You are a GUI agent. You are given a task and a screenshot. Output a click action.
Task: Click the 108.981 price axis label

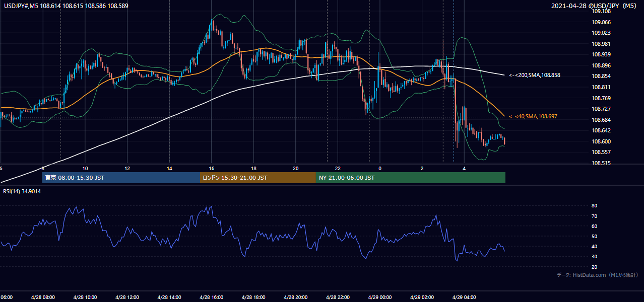(601, 44)
